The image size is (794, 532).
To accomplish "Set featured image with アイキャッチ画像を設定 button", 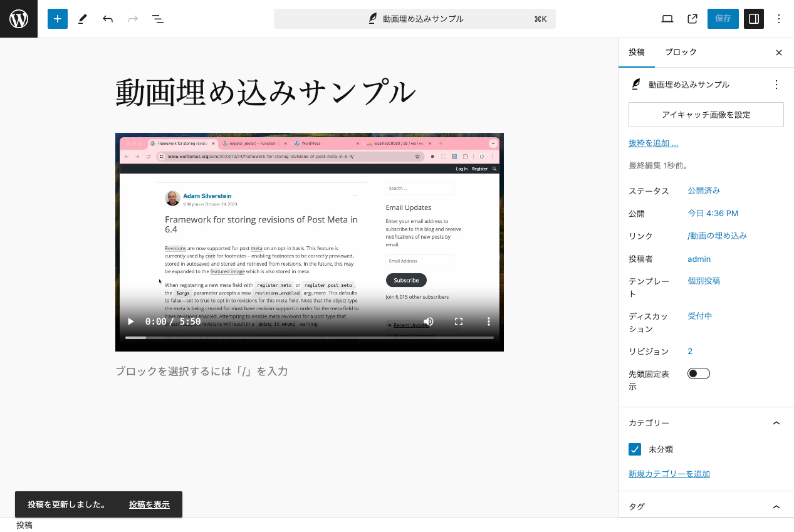I will 706,115.
